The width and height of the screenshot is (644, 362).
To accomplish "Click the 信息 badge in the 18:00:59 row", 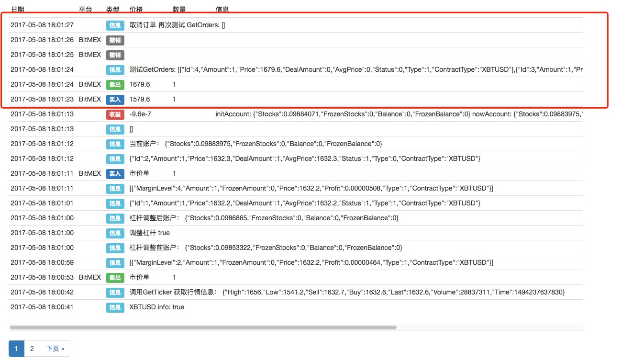I will pyautogui.click(x=115, y=262).
